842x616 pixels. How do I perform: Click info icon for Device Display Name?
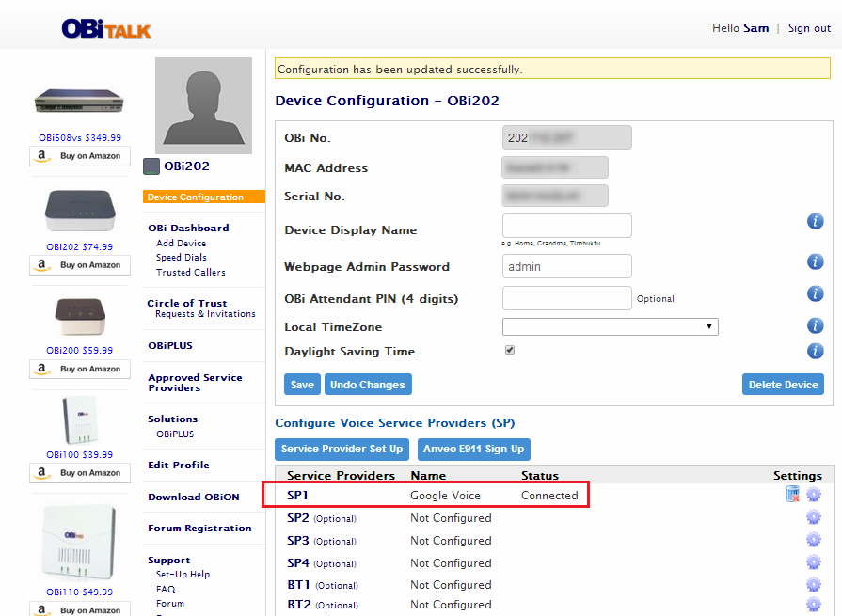coord(816,222)
